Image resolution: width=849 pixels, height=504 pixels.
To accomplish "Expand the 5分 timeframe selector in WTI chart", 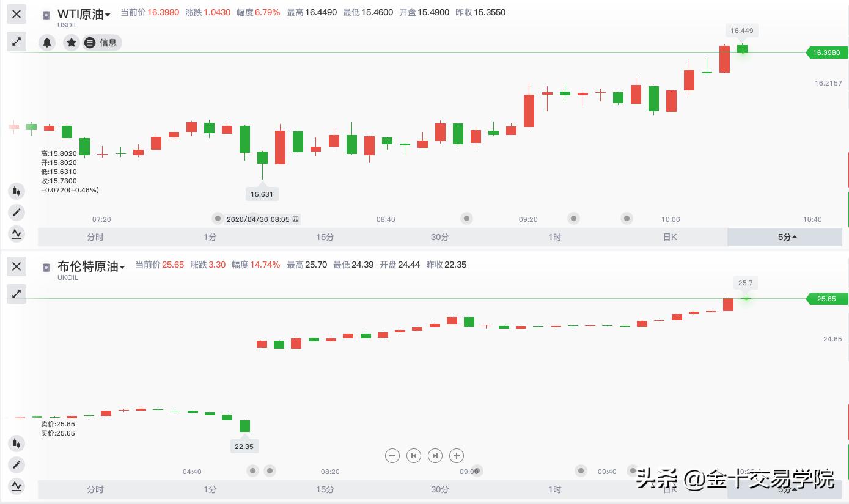I will click(787, 237).
